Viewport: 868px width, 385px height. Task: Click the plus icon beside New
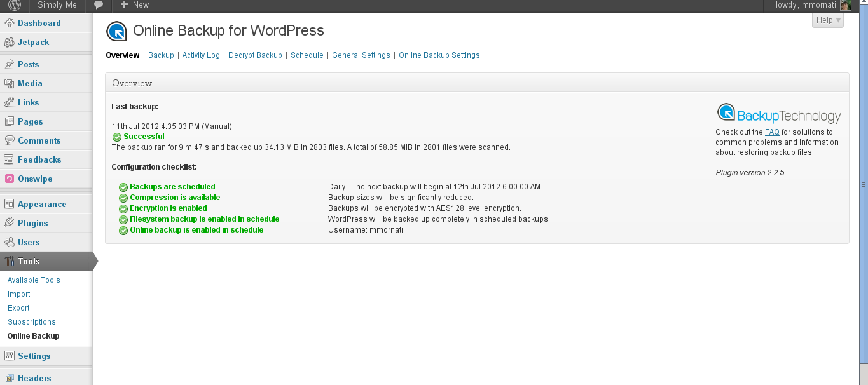tap(124, 4)
